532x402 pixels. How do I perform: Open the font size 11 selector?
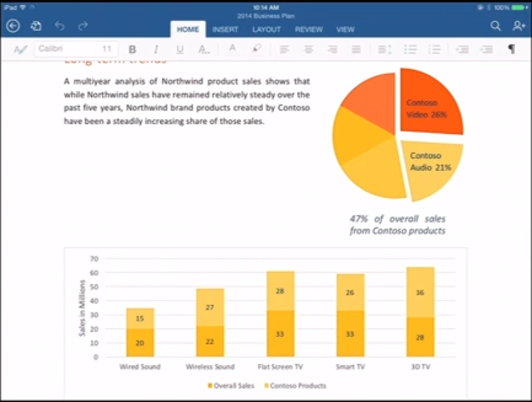point(107,49)
